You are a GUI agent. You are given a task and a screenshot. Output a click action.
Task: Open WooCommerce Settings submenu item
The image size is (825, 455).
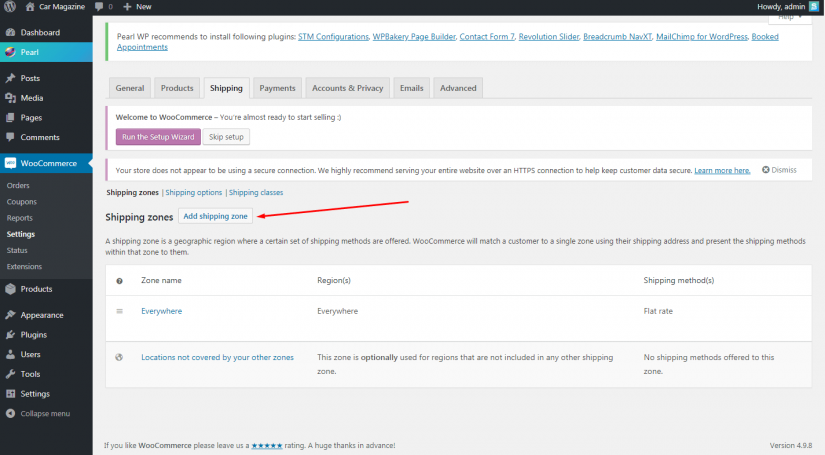[21, 234]
